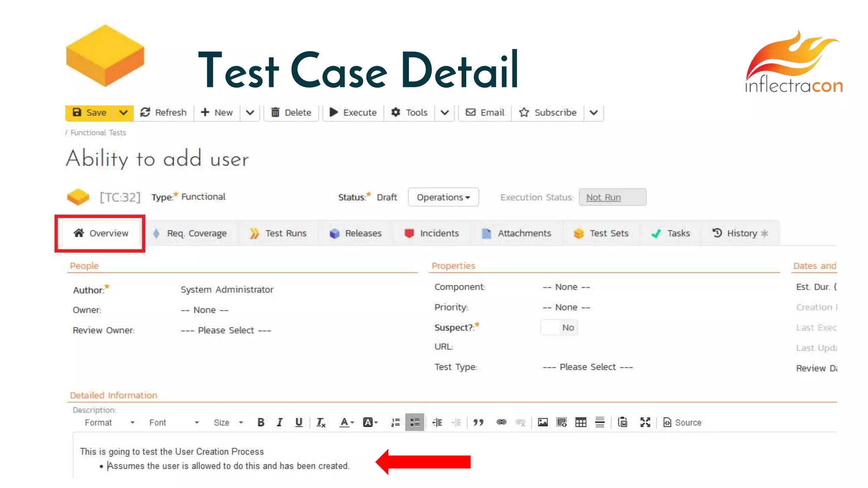This screenshot has width=868, height=488.
Task: Select an Owner from None dropdown
Action: [205, 310]
